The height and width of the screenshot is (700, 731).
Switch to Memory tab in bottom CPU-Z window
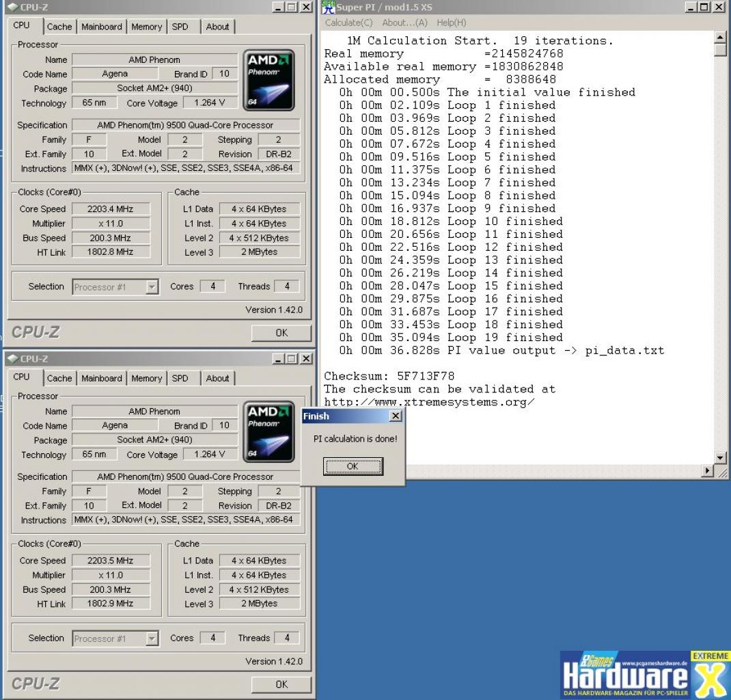(x=146, y=378)
